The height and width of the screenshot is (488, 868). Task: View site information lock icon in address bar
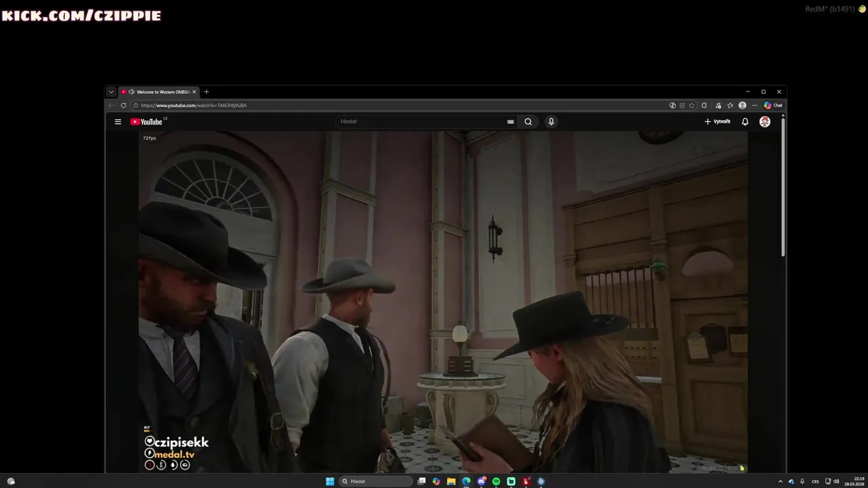point(136,106)
